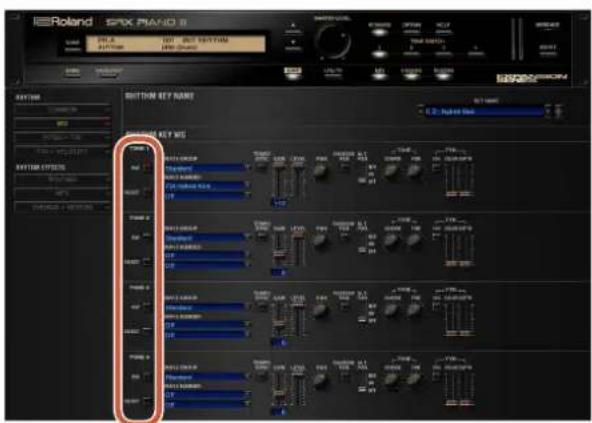This screenshot has height=423, width=592.
Task: Open the MFX tab under Rhythm Effects
Action: click(x=62, y=193)
